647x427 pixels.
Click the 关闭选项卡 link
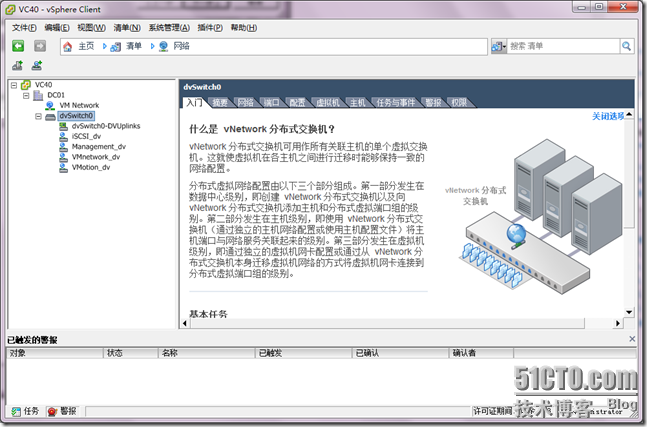click(x=608, y=116)
